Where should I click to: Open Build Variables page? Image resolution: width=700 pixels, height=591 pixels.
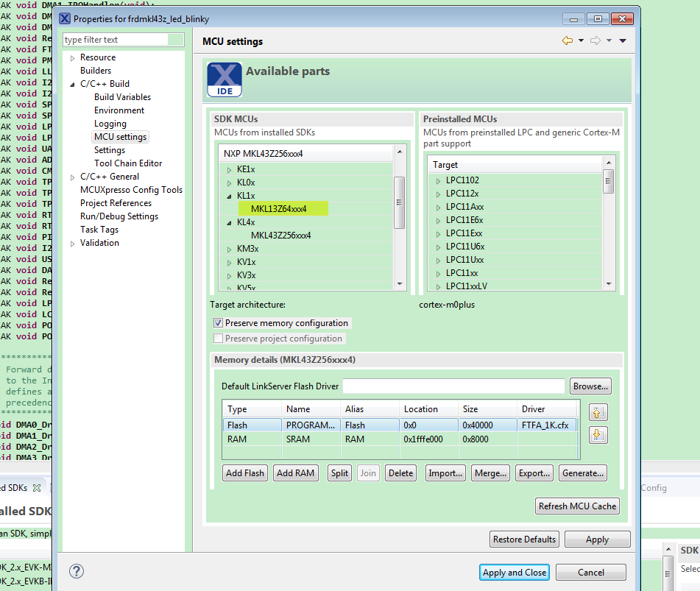point(122,97)
